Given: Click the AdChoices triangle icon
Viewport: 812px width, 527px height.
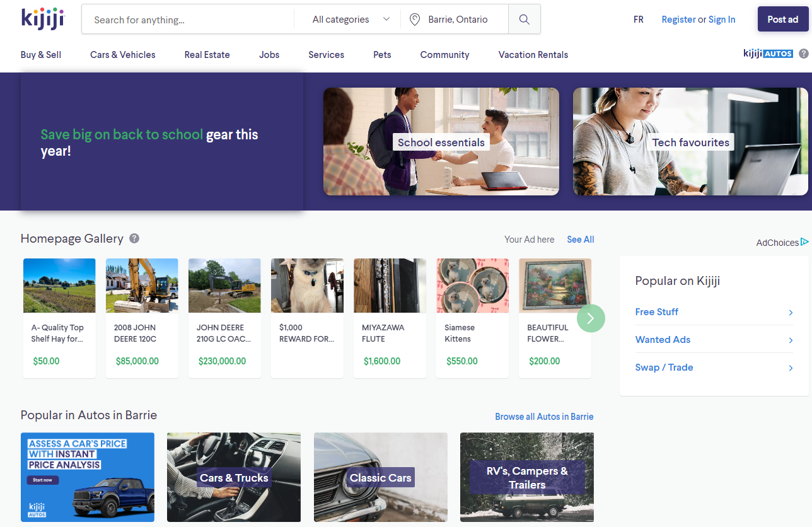Looking at the screenshot, I should (x=804, y=242).
